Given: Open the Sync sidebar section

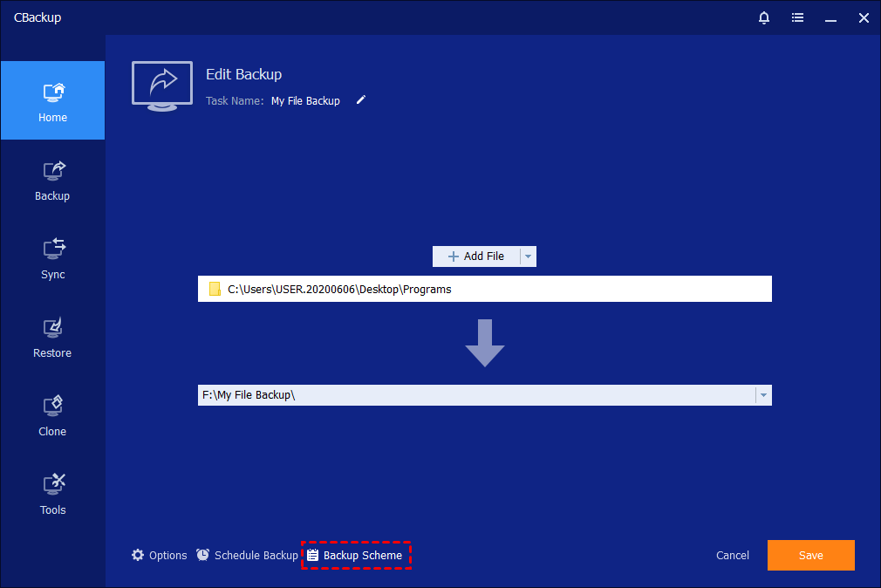Looking at the screenshot, I should [x=52, y=258].
